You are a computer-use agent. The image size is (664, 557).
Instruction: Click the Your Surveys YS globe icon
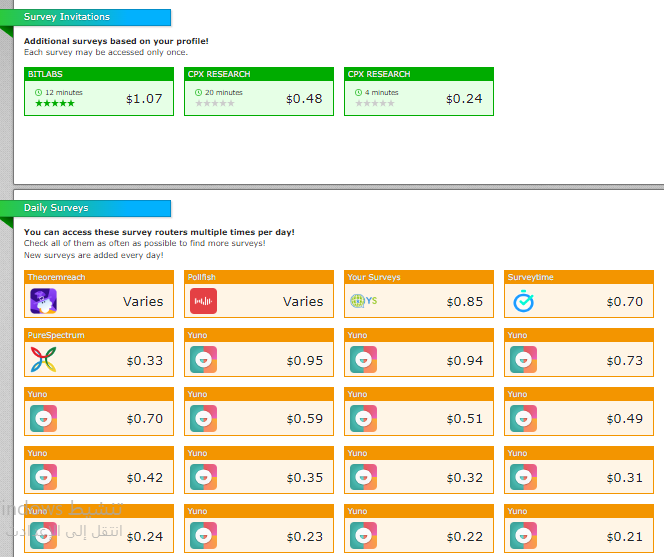[x=363, y=301]
